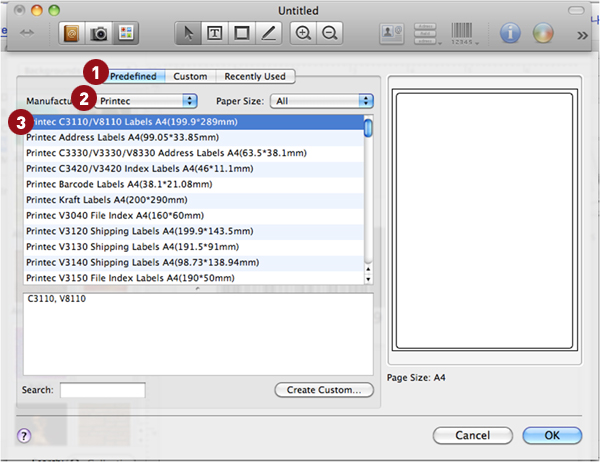This screenshot has width=600, height=462.
Task: Select Printec Barcode Labels A4(38.1*21.08mm)
Action: [x=194, y=184]
